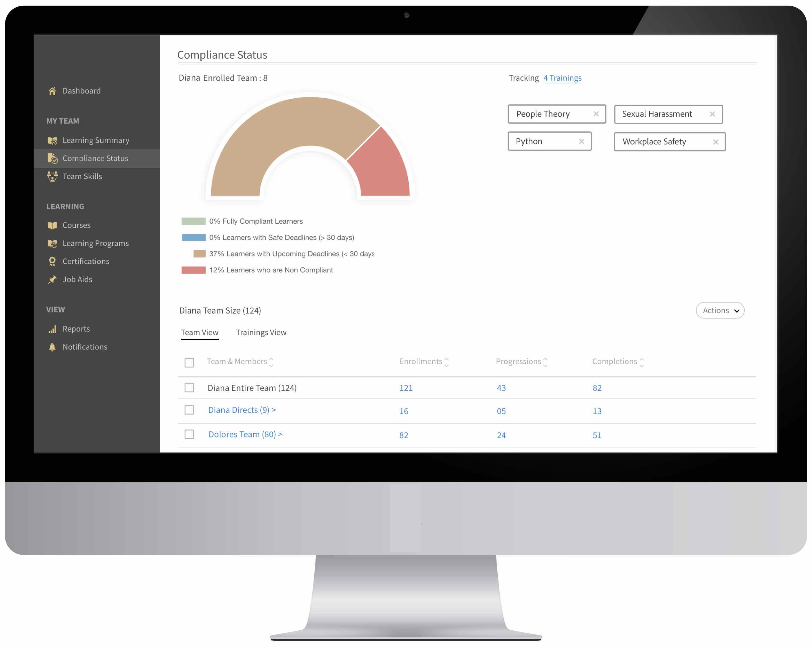Sort by Progressions column arrows

545,362
